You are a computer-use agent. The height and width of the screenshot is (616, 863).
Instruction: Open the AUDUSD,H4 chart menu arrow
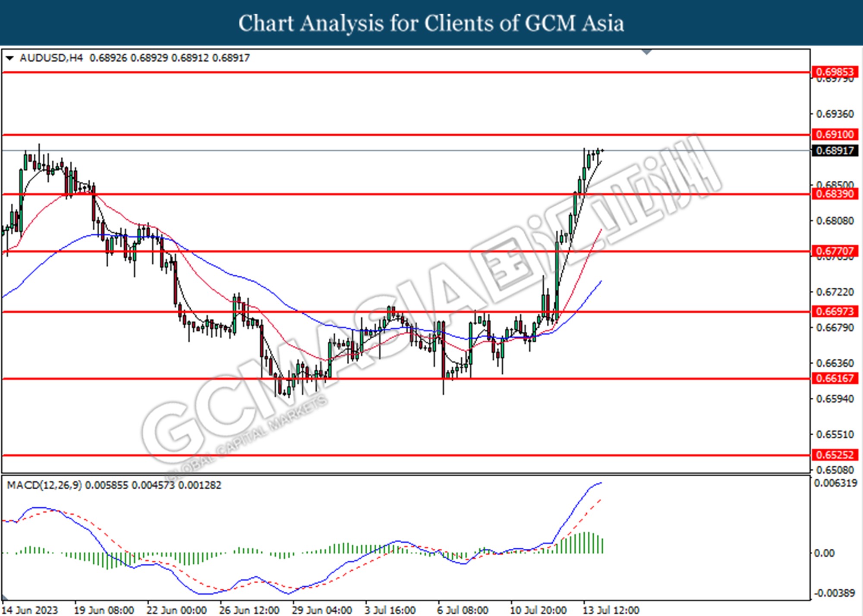tap(9, 58)
